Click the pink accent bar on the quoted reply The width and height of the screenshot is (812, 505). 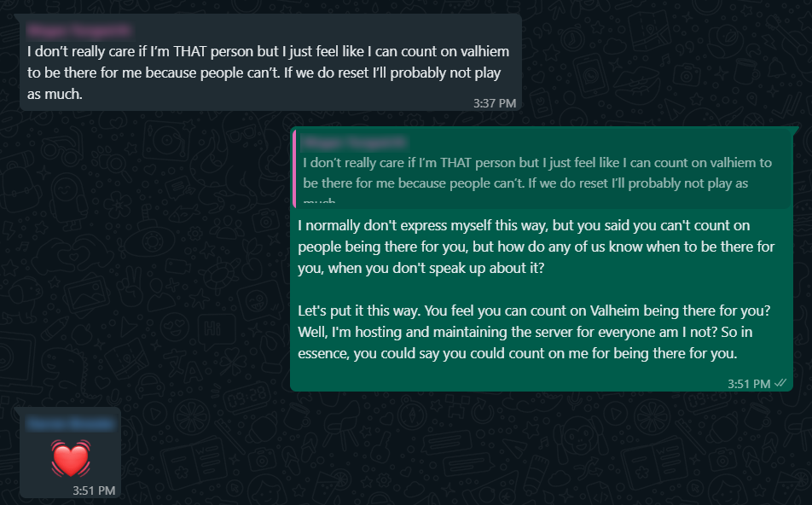pos(294,169)
